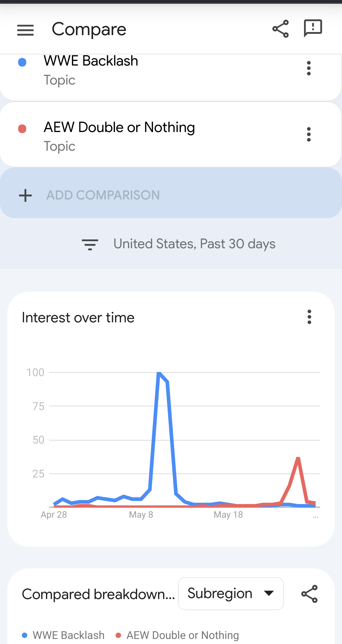The height and width of the screenshot is (644, 342).
Task: Tap the share icon in header
Action: (x=281, y=29)
